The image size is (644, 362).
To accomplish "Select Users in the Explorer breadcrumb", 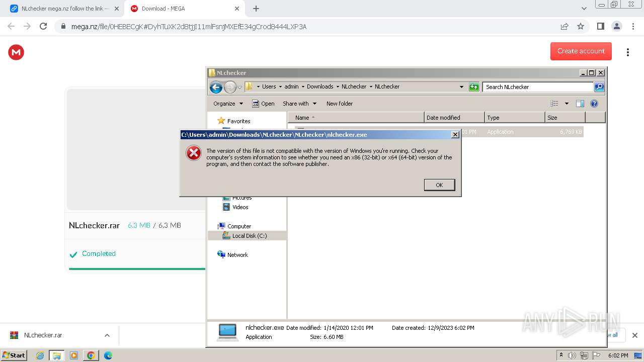I will click(x=269, y=86).
